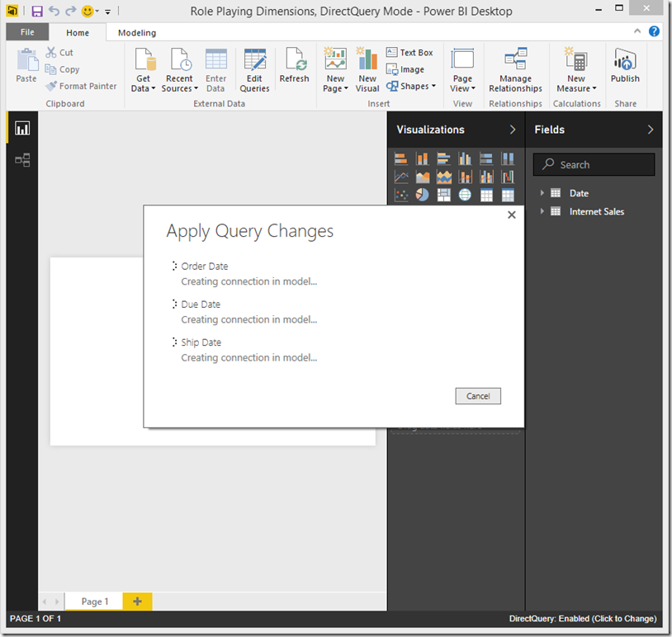Viewport: 672px width, 637px height.
Task: Add a scatter chart visualization
Action: (x=401, y=195)
